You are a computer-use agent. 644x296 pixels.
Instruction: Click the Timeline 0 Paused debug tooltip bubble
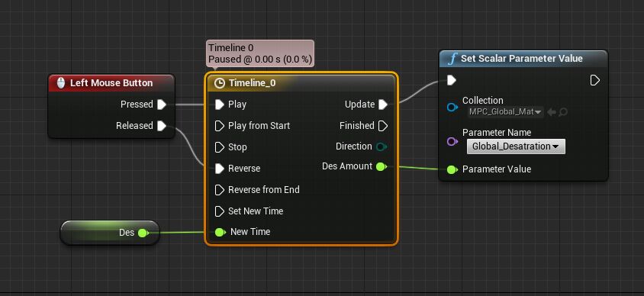tap(260, 53)
